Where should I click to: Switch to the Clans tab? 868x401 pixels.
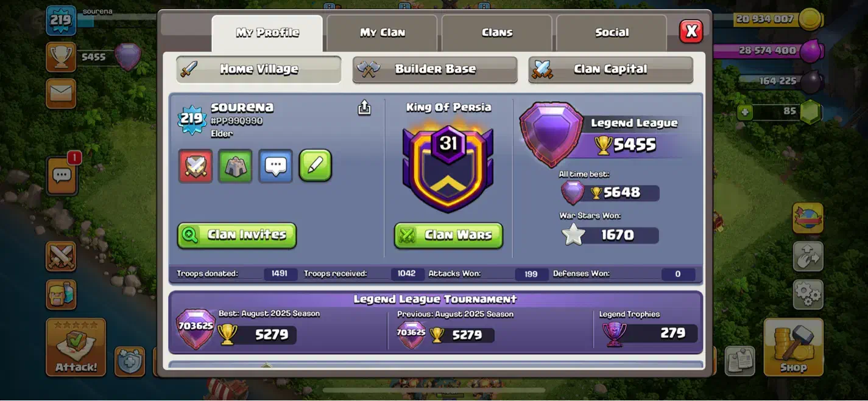click(496, 33)
